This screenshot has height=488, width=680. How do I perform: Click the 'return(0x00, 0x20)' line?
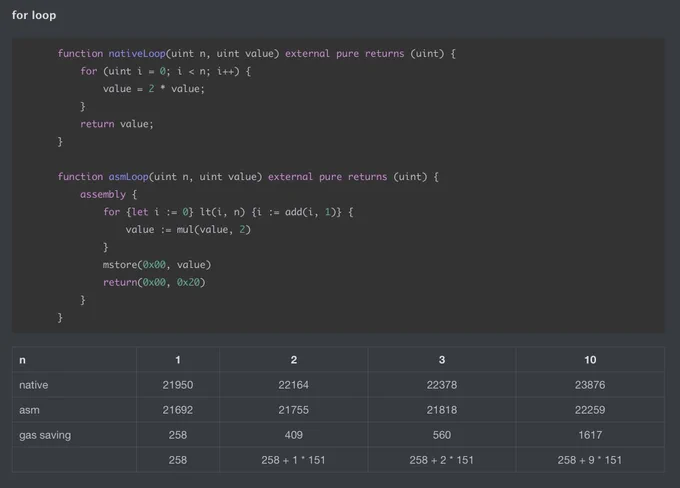154,282
